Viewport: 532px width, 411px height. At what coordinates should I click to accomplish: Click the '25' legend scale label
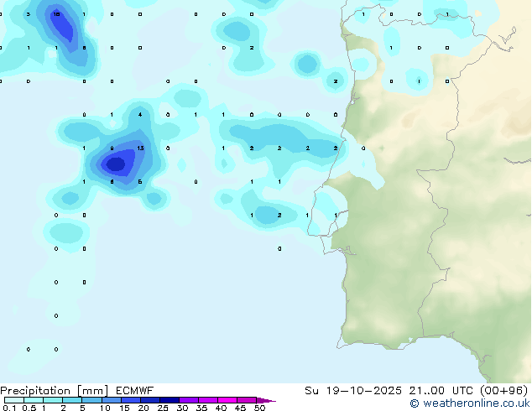tap(163, 408)
